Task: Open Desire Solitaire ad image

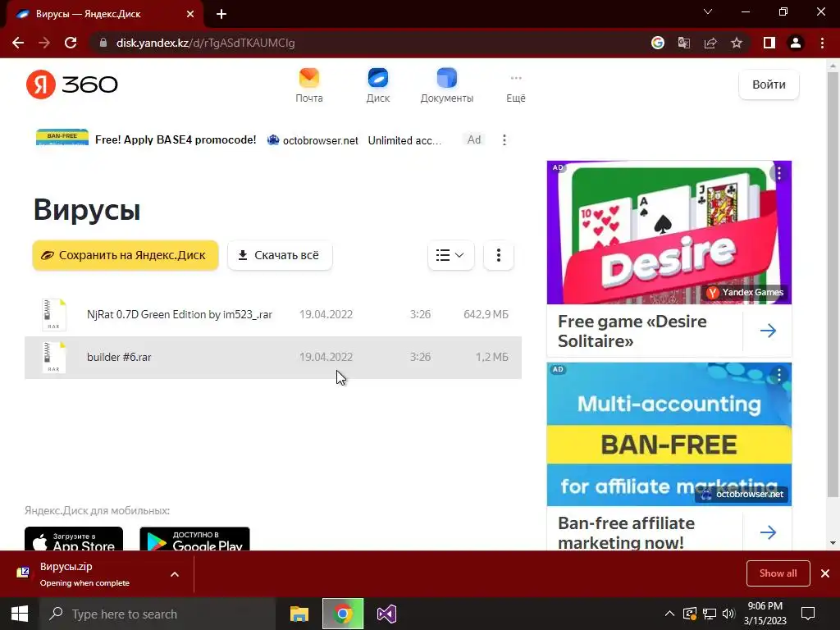Action: (669, 232)
